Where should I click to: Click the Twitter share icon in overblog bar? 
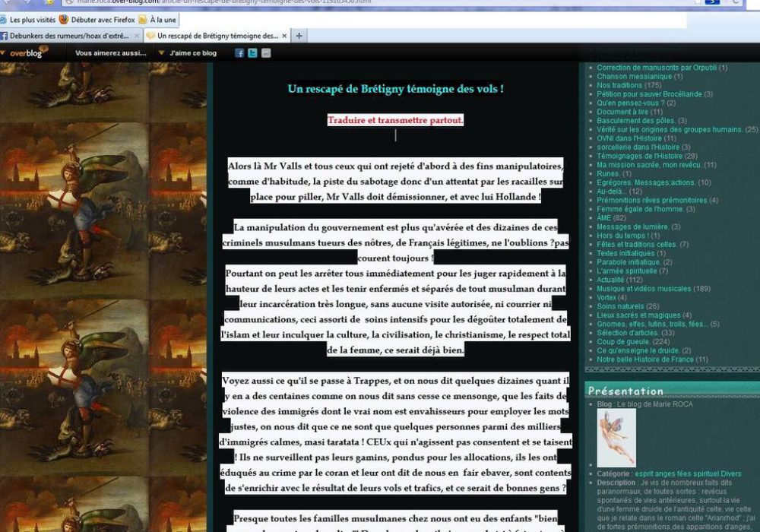(252, 53)
